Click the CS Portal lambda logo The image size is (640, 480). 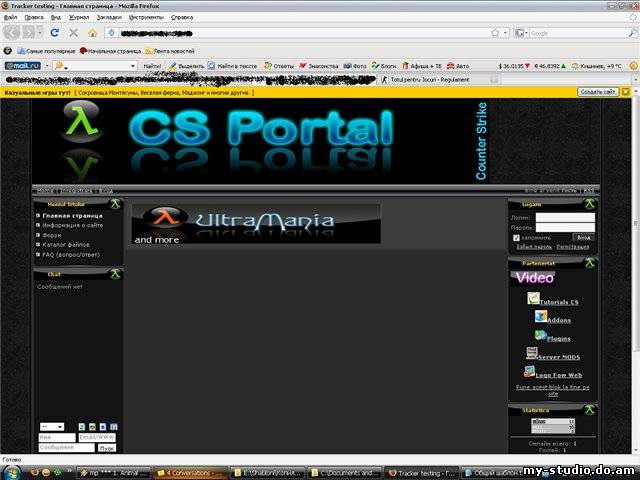[81, 121]
